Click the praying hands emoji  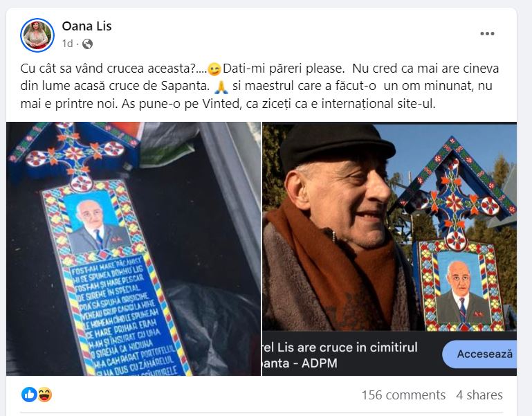[x=221, y=87]
